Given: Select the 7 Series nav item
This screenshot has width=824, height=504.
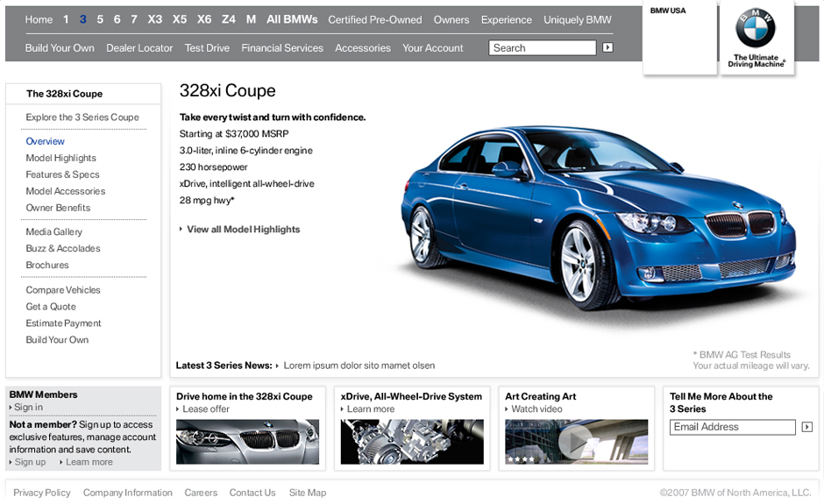Looking at the screenshot, I should coord(134,19).
